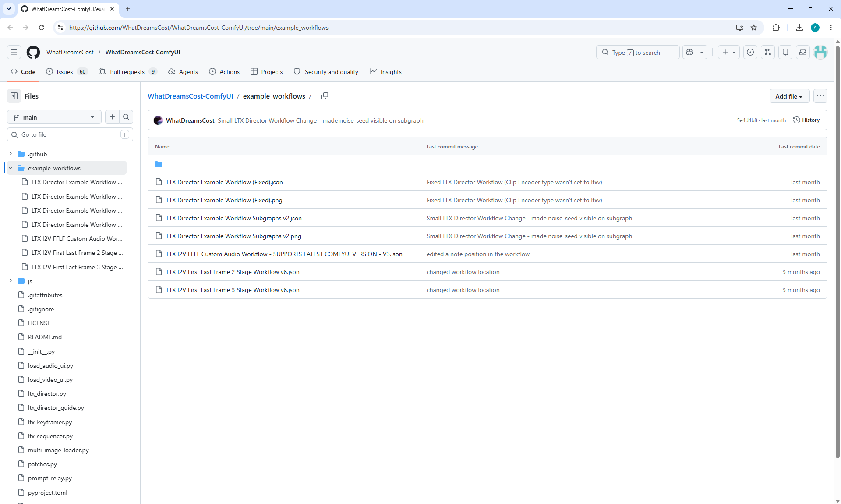Bookmark this page with the star icon
841x504 pixels.
pos(754,28)
